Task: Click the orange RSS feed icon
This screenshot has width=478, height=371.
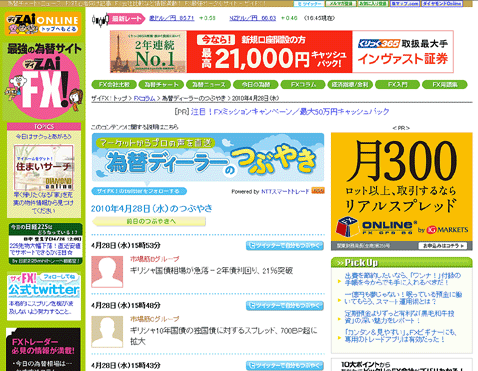Action: [318, 191]
